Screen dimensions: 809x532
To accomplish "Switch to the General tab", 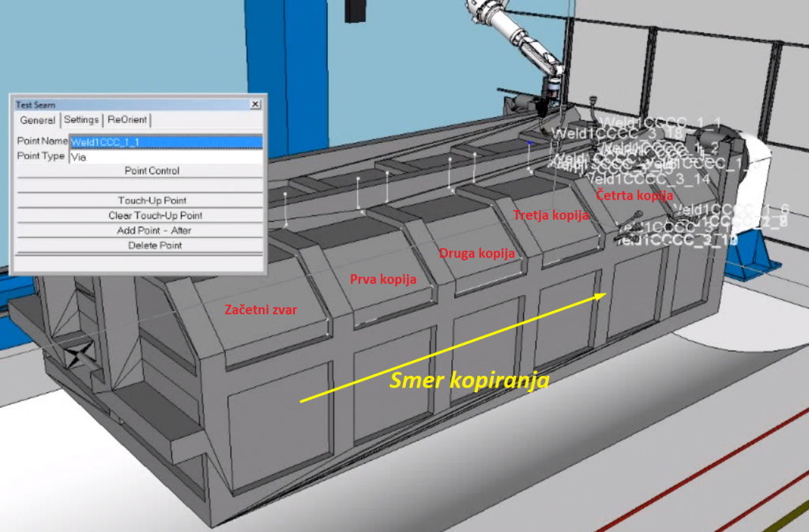I will [37, 120].
